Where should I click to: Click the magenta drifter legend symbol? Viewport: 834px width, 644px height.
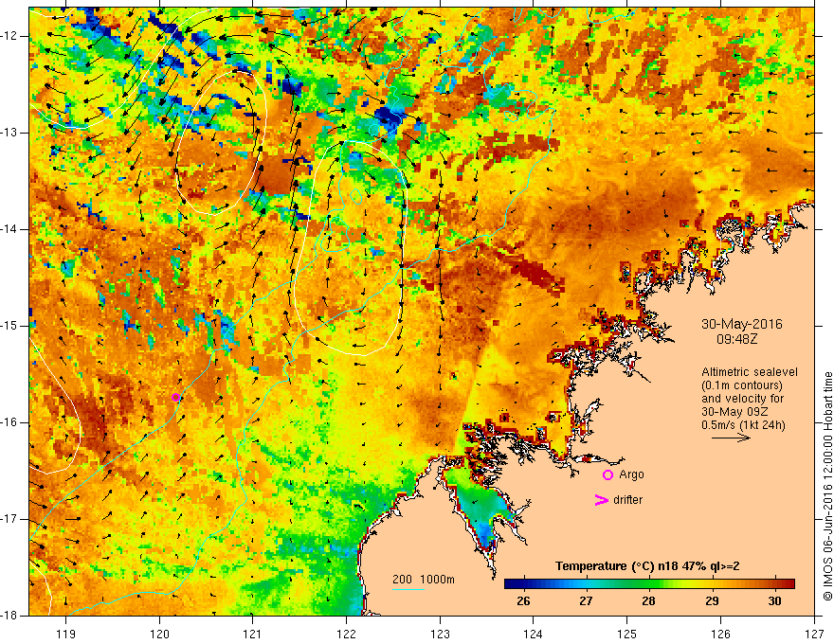601,500
